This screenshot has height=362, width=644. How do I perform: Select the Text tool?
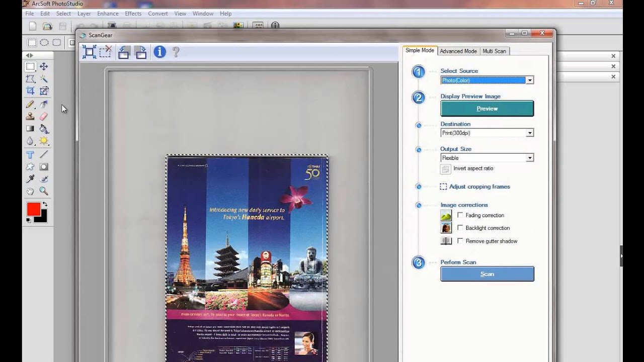30,155
